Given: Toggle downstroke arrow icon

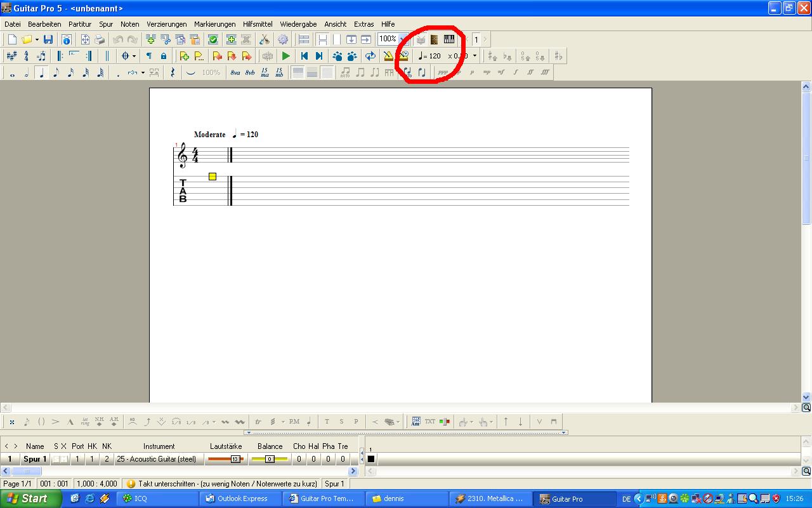Looking at the screenshot, I should click(520, 422).
